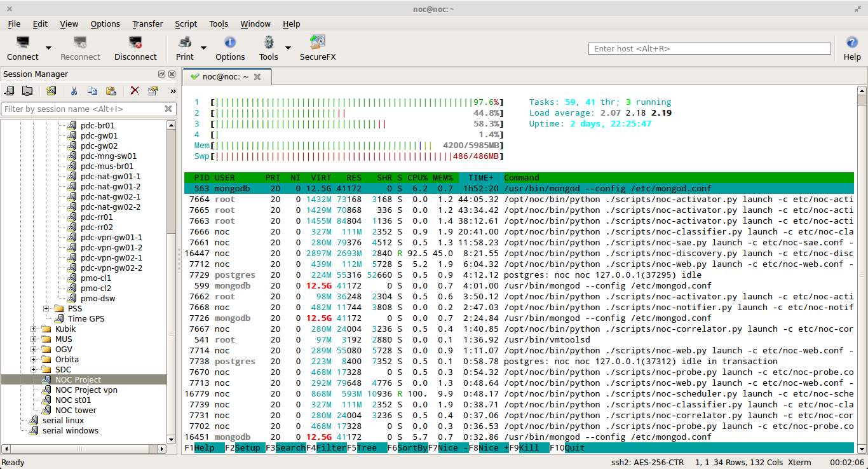Open the dropdown arrow next to Connect

tap(48, 48)
